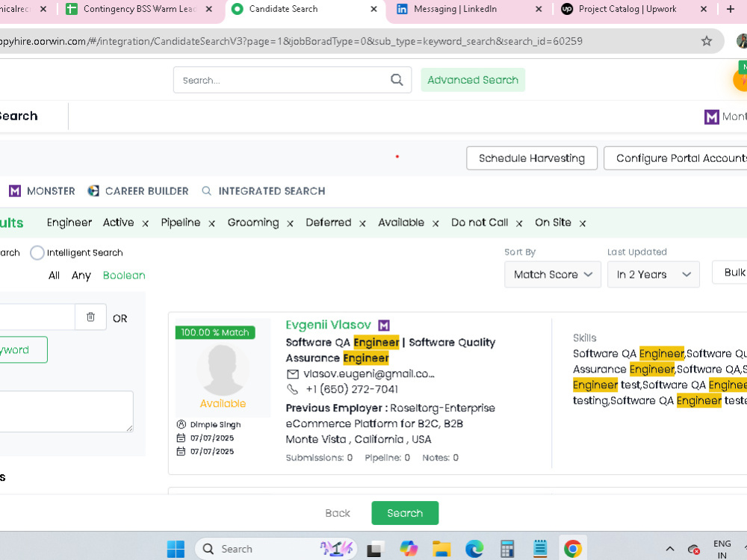747x560 pixels.
Task: Remove the Do not Call filter chip
Action: pos(519,223)
